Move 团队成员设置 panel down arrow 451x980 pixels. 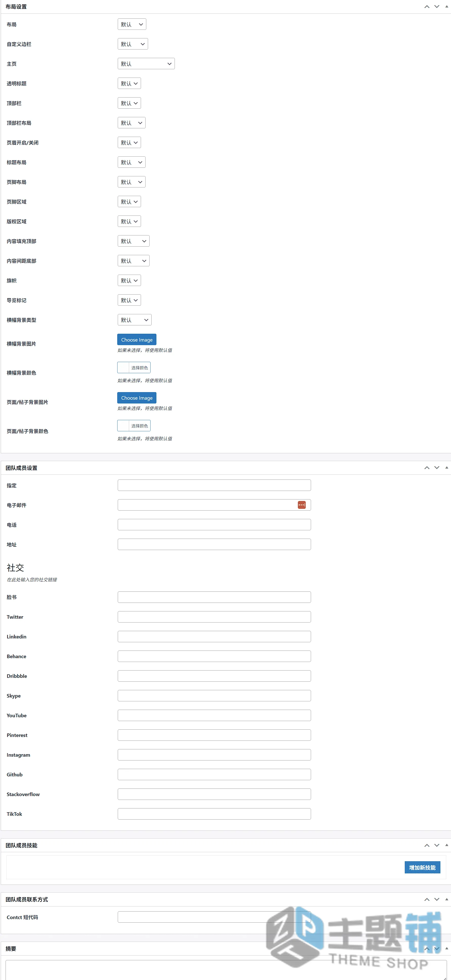click(x=437, y=468)
